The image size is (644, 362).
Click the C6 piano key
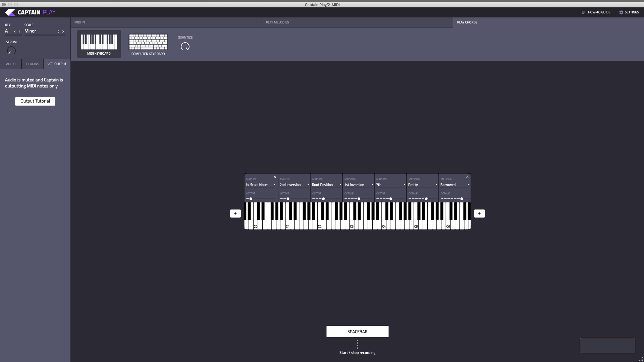[448, 225]
